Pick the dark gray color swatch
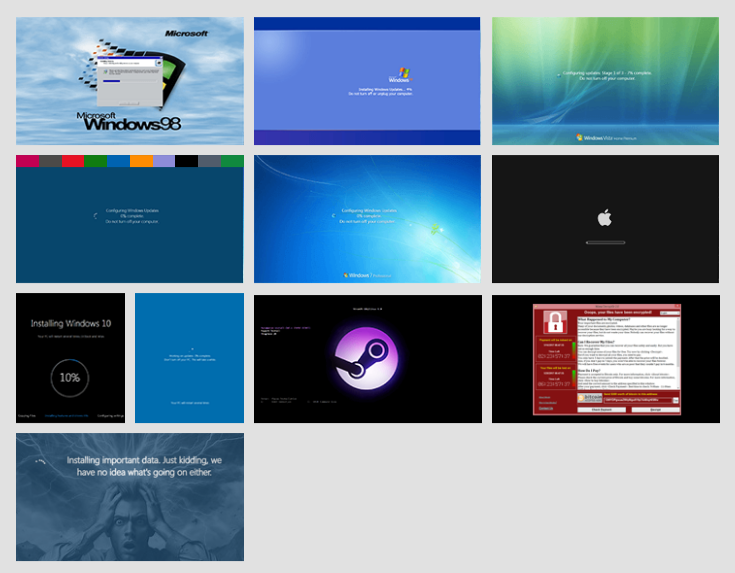The image size is (735, 573). click(x=51, y=161)
